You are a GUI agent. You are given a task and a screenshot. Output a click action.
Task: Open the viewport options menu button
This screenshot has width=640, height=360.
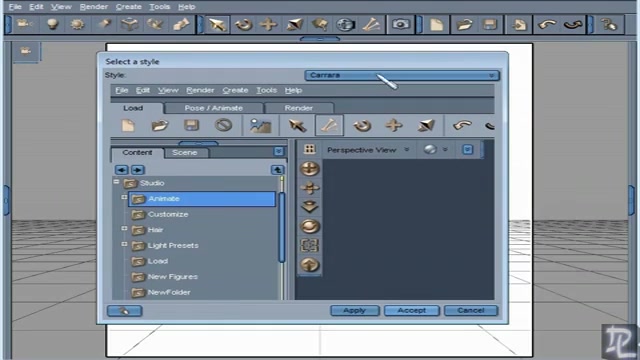[x=468, y=150]
